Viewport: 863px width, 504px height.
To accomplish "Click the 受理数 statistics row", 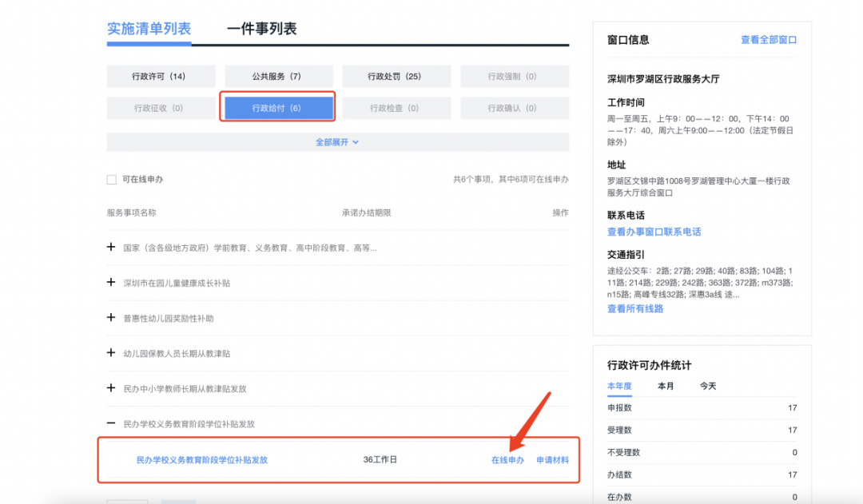I will [x=702, y=431].
